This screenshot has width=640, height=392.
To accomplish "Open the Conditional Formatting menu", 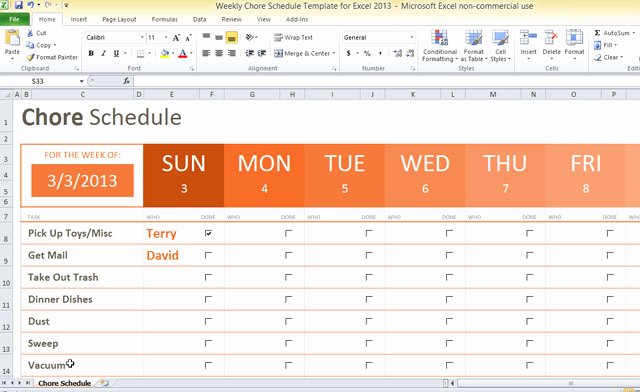I will 440,46.
